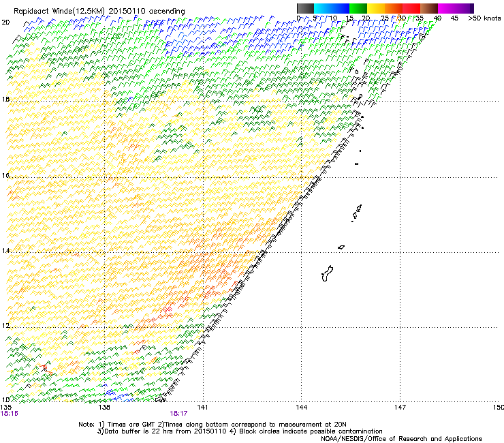Image resolution: width=504 pixels, height=443 pixels.
Task: Click the '45' legend scale label
Action: (x=454, y=18)
